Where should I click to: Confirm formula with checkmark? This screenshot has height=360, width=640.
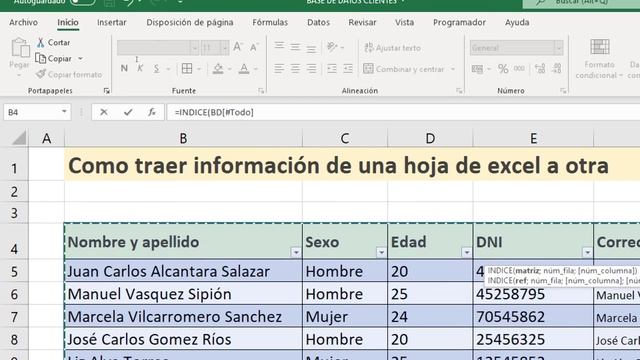point(128,112)
